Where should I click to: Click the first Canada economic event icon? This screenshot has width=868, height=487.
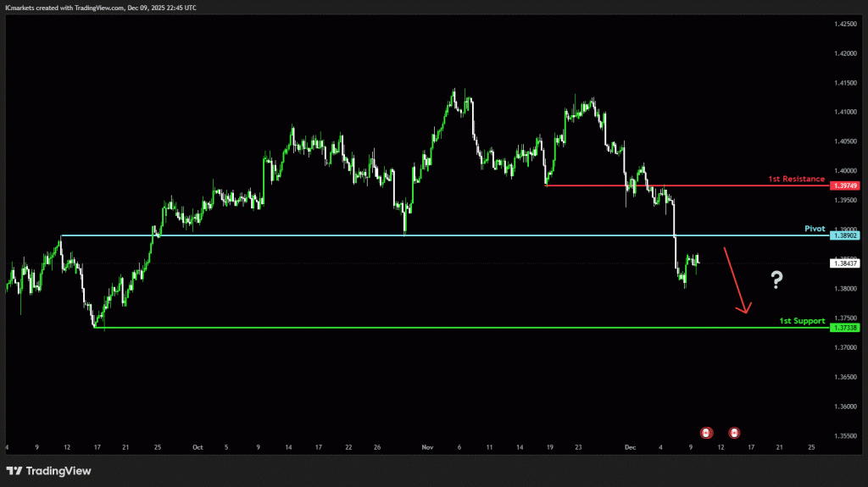pyautogui.click(x=706, y=432)
